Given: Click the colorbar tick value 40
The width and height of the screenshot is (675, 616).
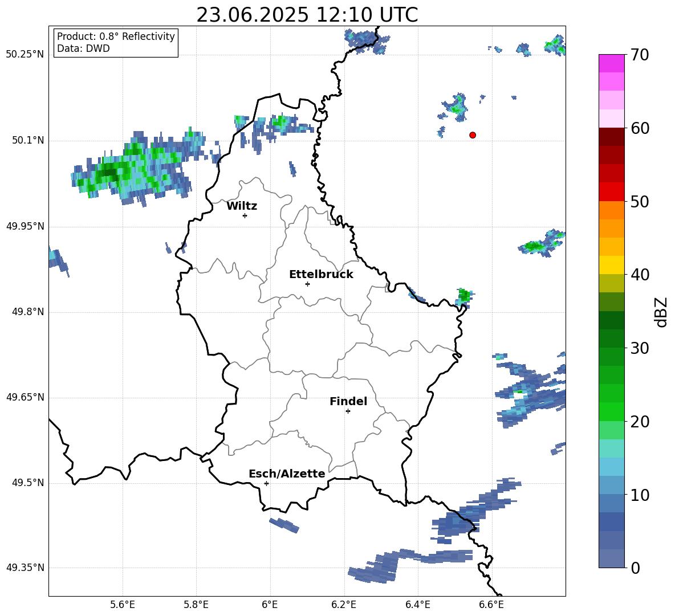Looking at the screenshot, I should [640, 275].
